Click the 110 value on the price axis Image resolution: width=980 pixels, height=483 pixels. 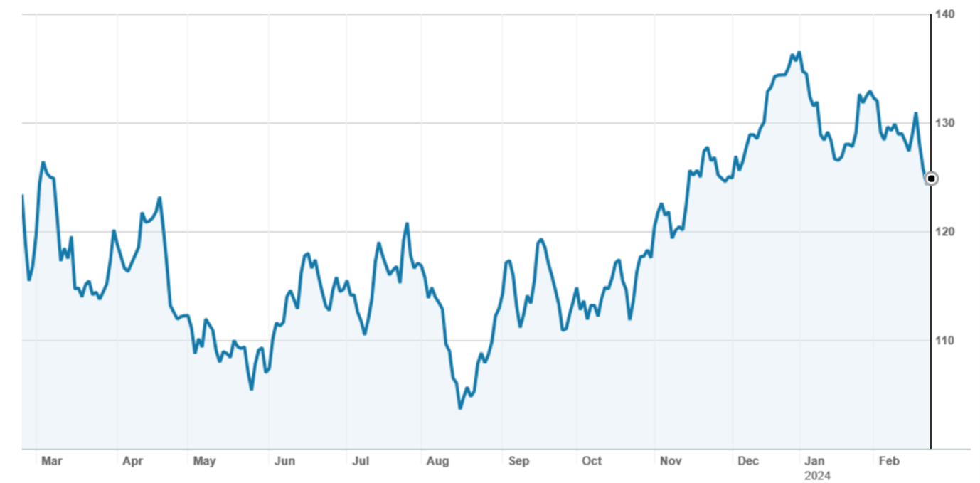pyautogui.click(x=945, y=341)
